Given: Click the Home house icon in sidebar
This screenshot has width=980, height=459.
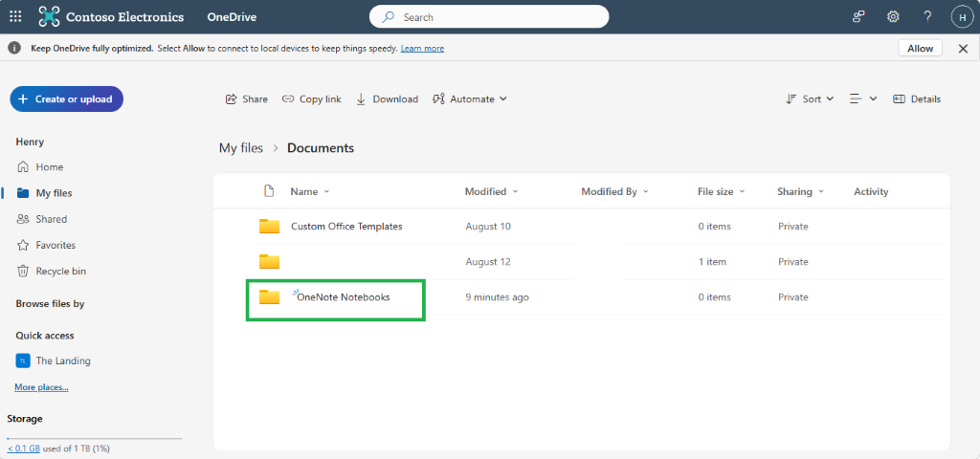Looking at the screenshot, I should pos(23,166).
